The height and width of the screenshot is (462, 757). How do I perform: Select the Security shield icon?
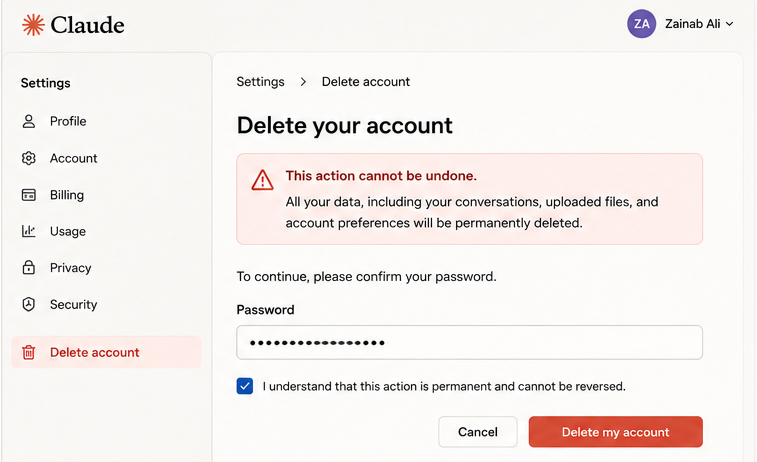click(x=29, y=304)
